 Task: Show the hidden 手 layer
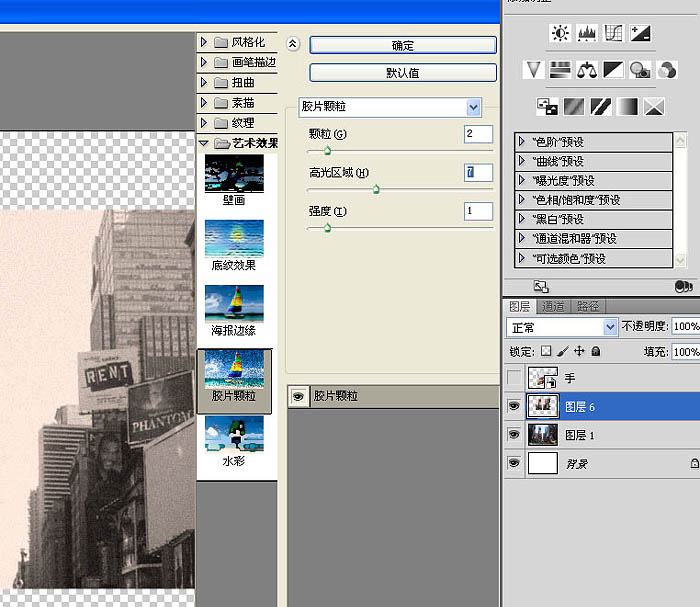pos(514,378)
